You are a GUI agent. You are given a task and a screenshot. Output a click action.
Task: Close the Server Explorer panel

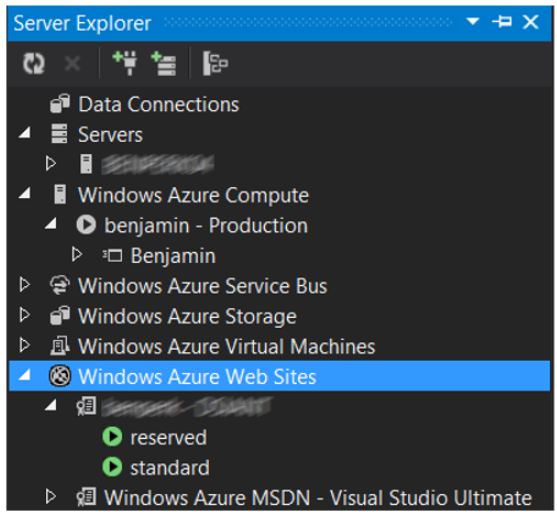pyautogui.click(x=531, y=22)
